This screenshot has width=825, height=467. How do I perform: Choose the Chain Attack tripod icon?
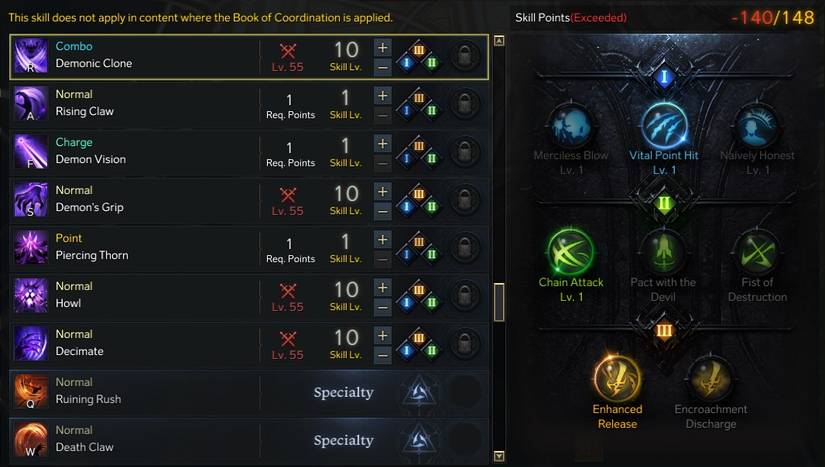pyautogui.click(x=571, y=252)
